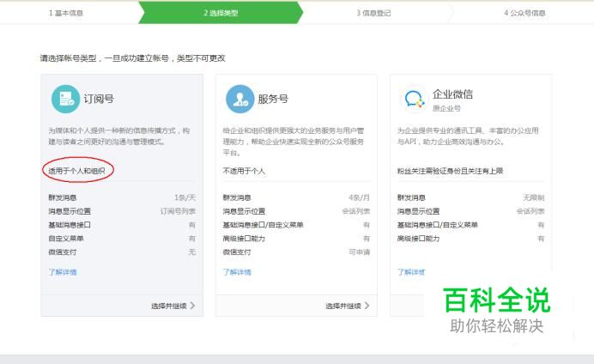Click the arrow beside 服务号 选择并继续
This screenshot has height=364, width=594.
[x=367, y=306]
